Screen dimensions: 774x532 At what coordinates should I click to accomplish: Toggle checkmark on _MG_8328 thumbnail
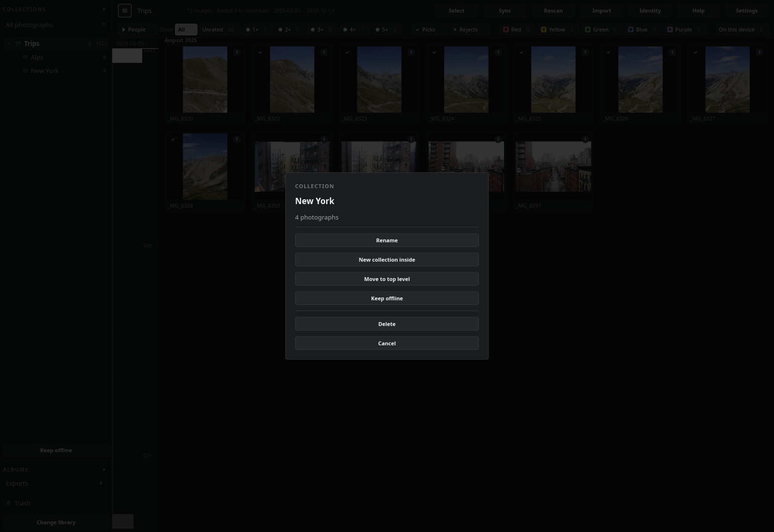(x=173, y=139)
